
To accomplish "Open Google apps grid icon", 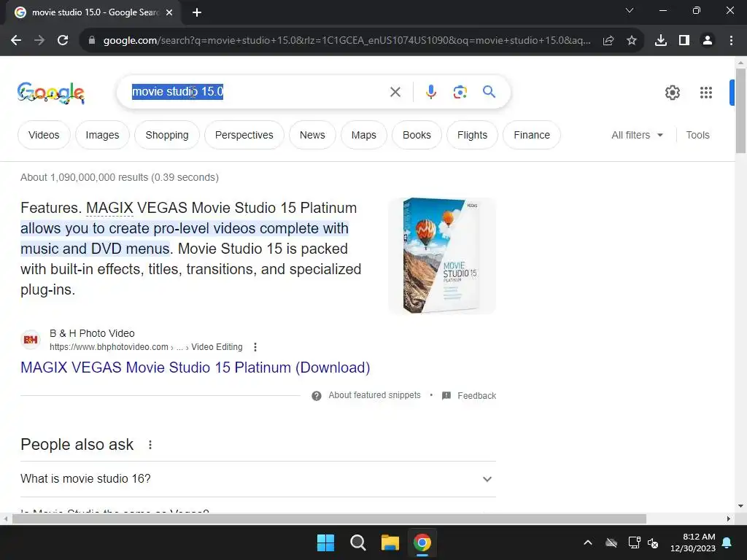I will 706,93.
